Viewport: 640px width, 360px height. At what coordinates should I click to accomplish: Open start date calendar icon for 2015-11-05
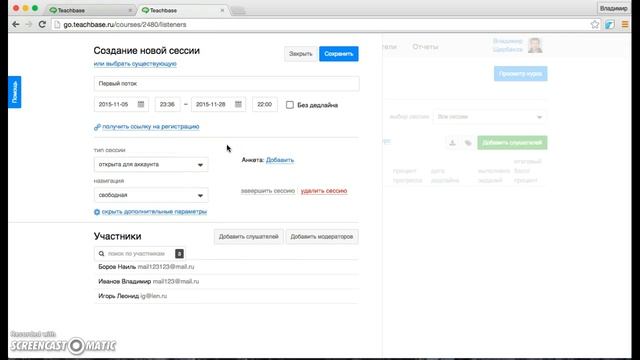141,104
